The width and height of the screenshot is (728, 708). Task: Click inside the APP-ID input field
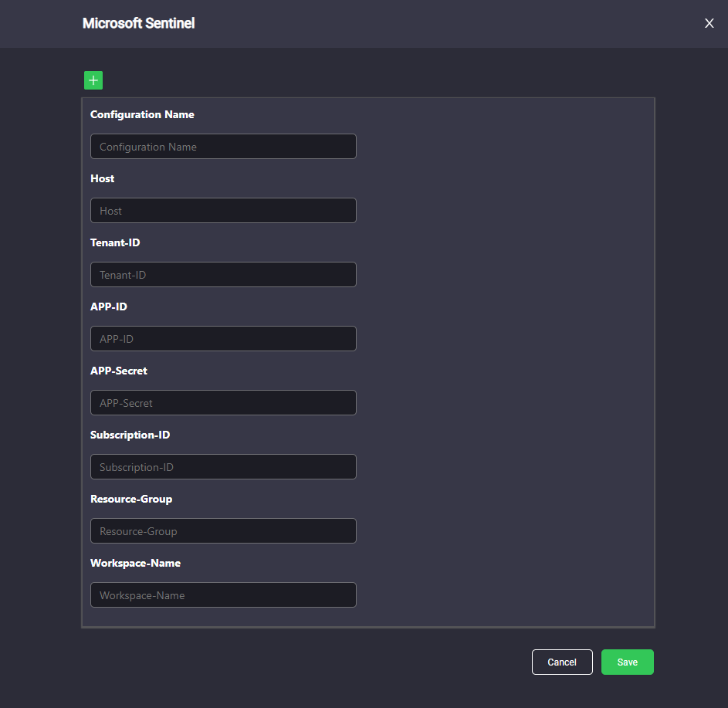[x=223, y=339]
